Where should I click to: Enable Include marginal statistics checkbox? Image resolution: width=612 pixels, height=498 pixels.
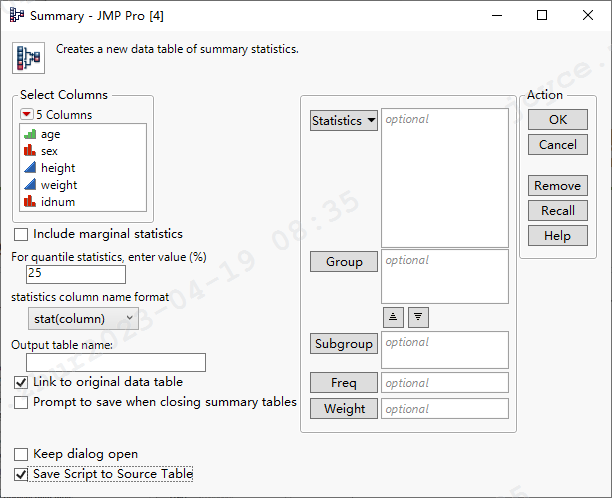21,234
